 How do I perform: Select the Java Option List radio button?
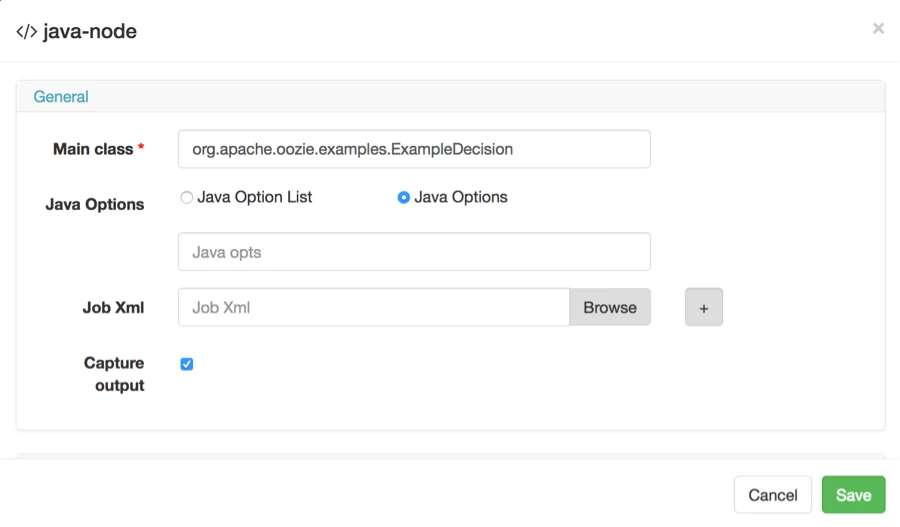[x=187, y=197]
